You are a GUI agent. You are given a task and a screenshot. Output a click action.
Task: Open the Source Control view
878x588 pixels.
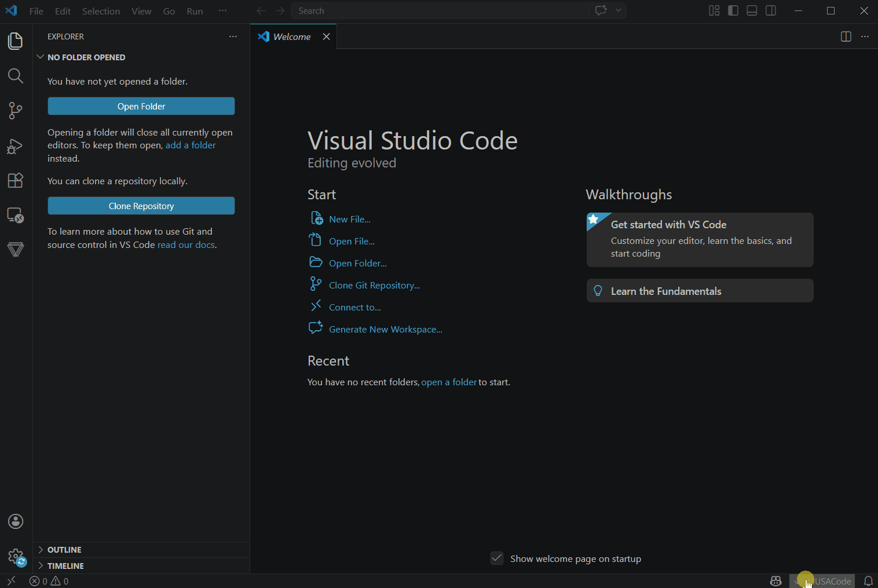pyautogui.click(x=16, y=111)
